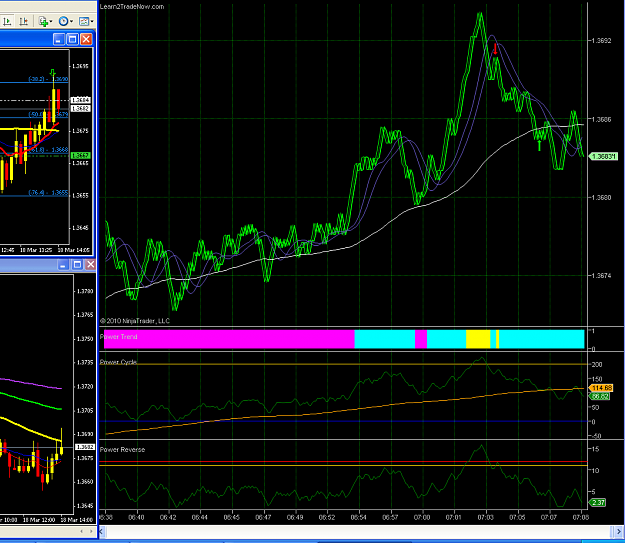Click the 1.3720 label in lower-left chart
The height and width of the screenshot is (543, 625).
pyautogui.click(x=85, y=387)
